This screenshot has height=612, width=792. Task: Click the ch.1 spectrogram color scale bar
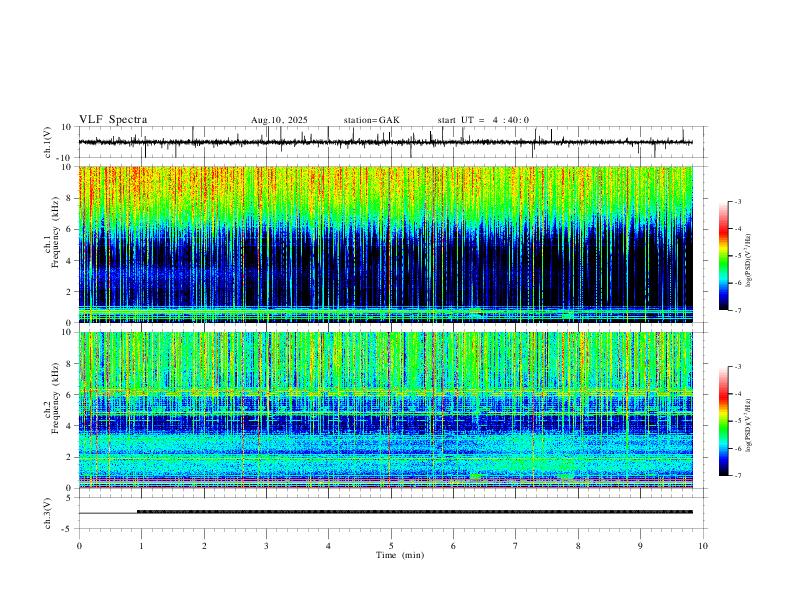724,256
